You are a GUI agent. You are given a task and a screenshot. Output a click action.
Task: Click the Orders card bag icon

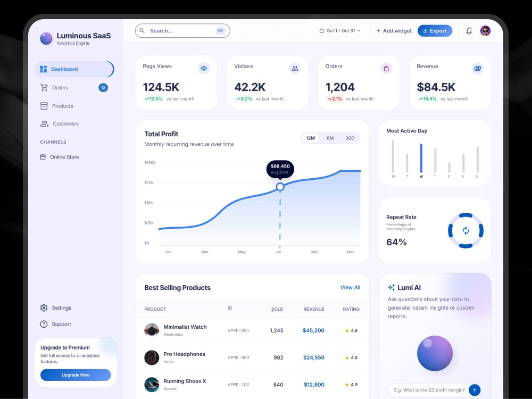point(386,68)
